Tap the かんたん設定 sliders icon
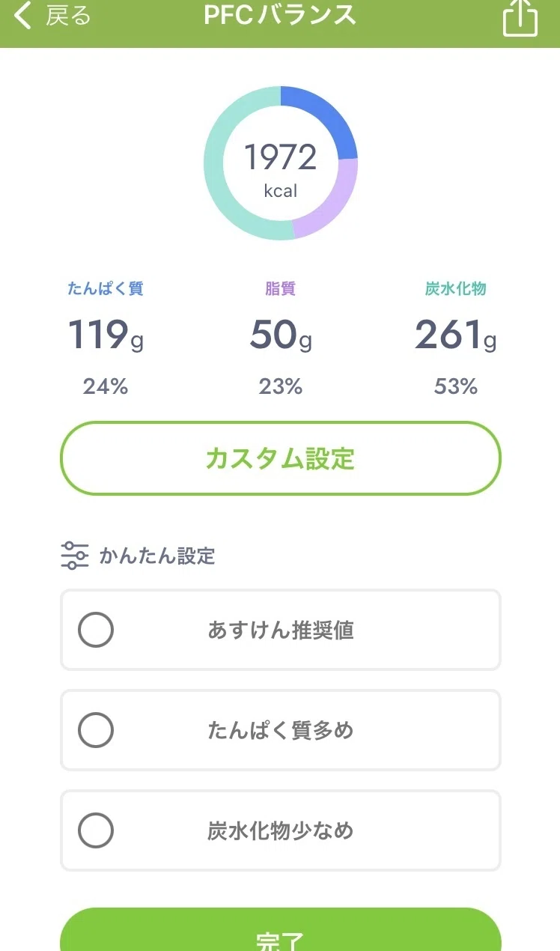This screenshot has width=560, height=951. 74,556
